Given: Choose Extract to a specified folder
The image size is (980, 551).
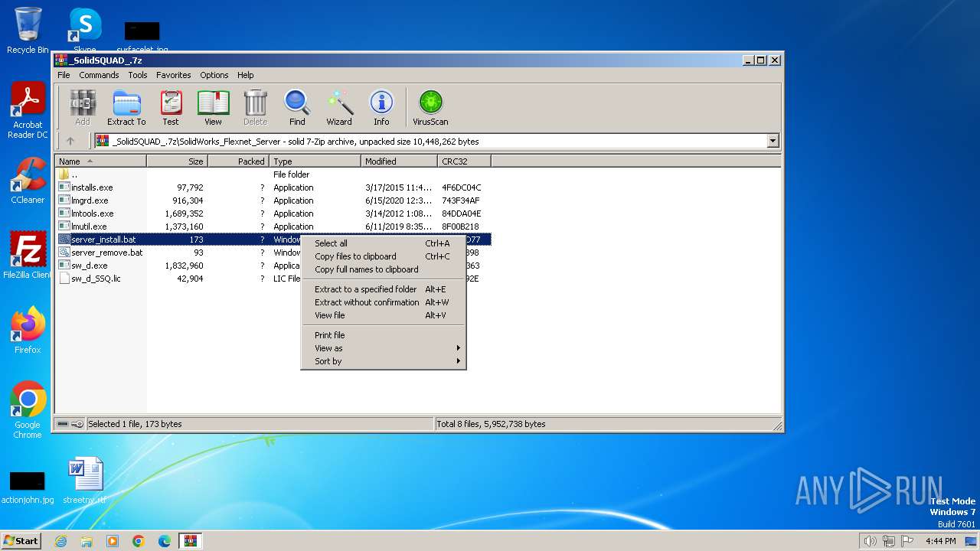Looking at the screenshot, I should [x=384, y=289].
